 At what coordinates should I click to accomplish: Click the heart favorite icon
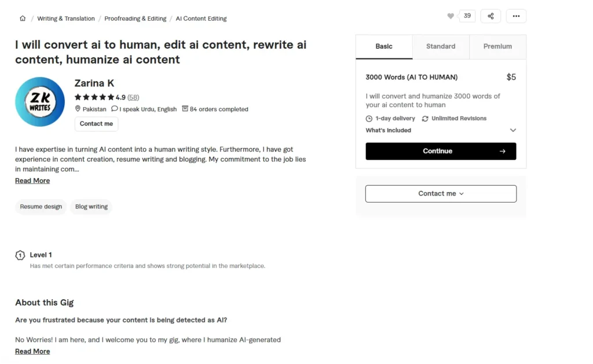point(451,16)
